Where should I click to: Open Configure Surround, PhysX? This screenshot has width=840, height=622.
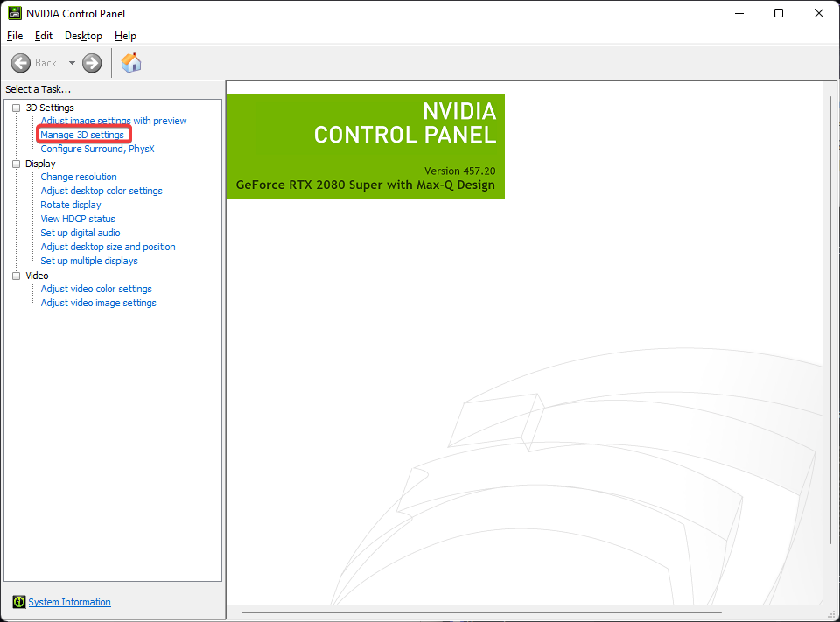pyautogui.click(x=97, y=149)
